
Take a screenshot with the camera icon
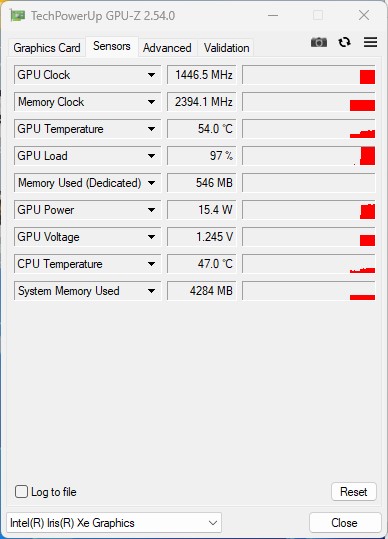pos(319,42)
